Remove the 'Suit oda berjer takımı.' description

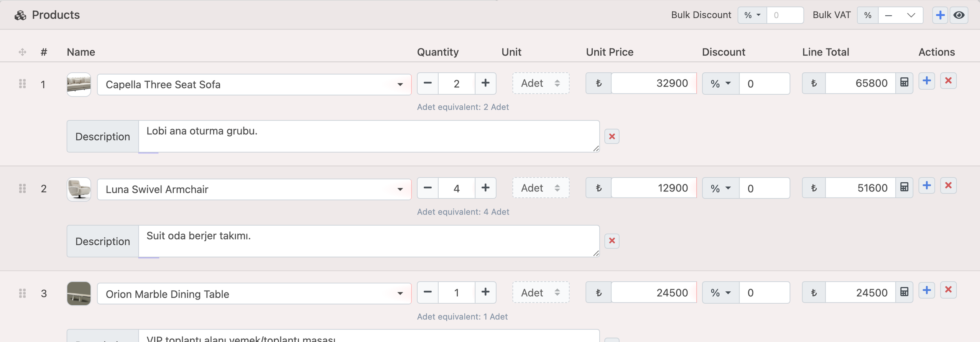pyautogui.click(x=612, y=241)
